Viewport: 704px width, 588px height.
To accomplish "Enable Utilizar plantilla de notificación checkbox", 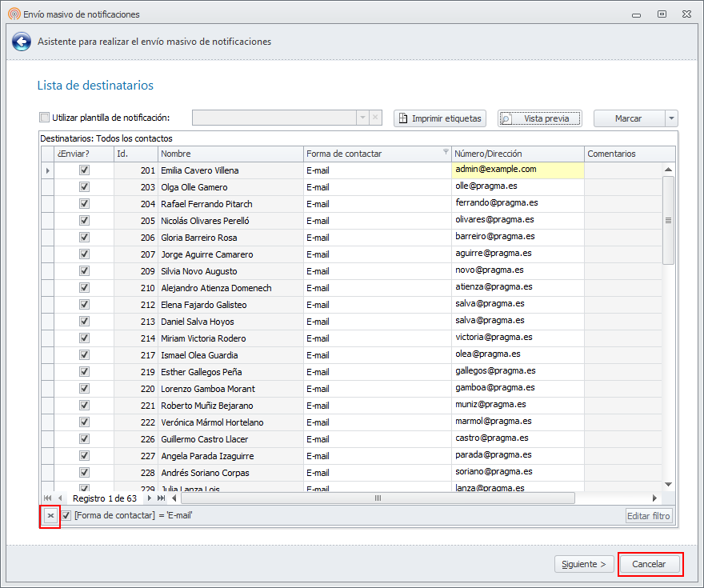I will [45, 118].
